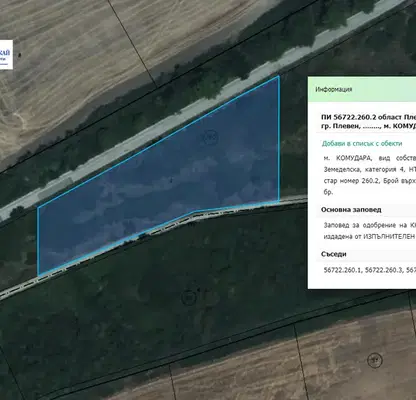Viewport: 416px width, 400px height.
Task: Click the circled parcel label in the dark forest area
Action: click(x=189, y=297)
